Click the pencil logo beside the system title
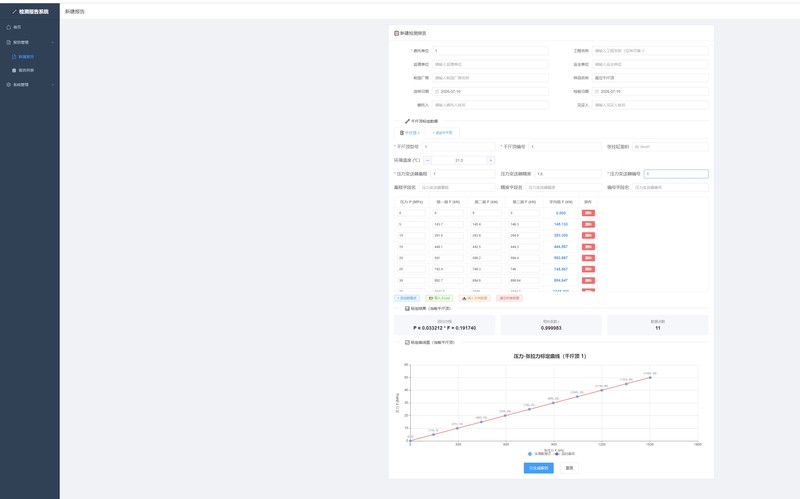800x499 pixels. [14, 11]
